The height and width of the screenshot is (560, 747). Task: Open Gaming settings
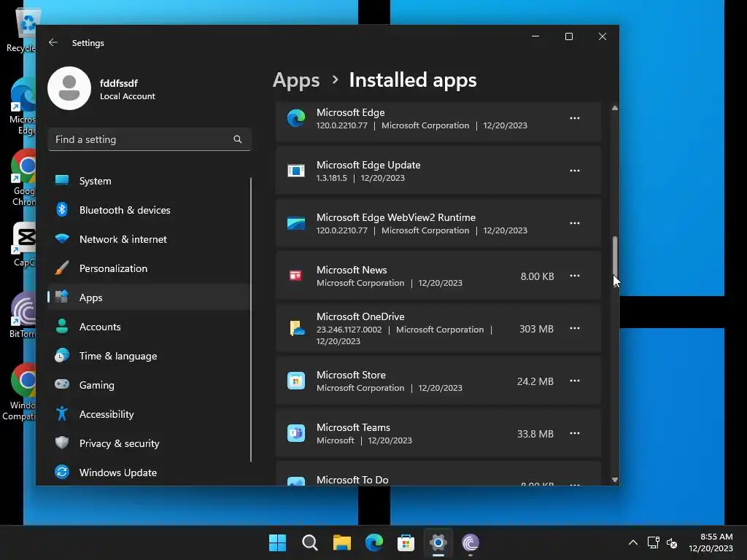pyautogui.click(x=149, y=385)
